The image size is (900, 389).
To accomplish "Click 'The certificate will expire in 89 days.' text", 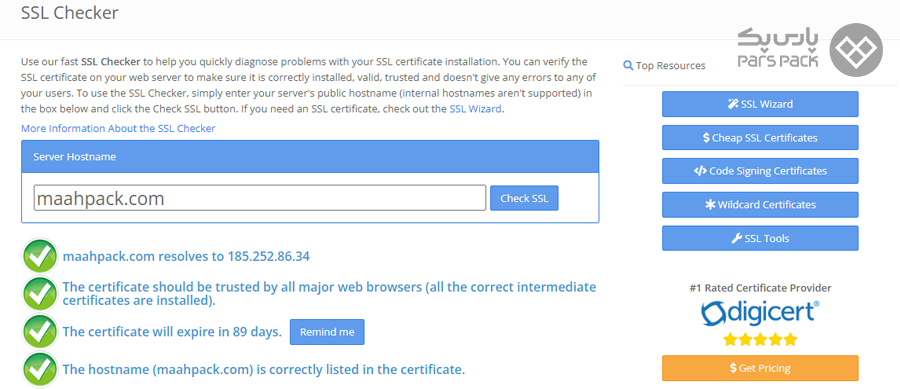I will (172, 332).
